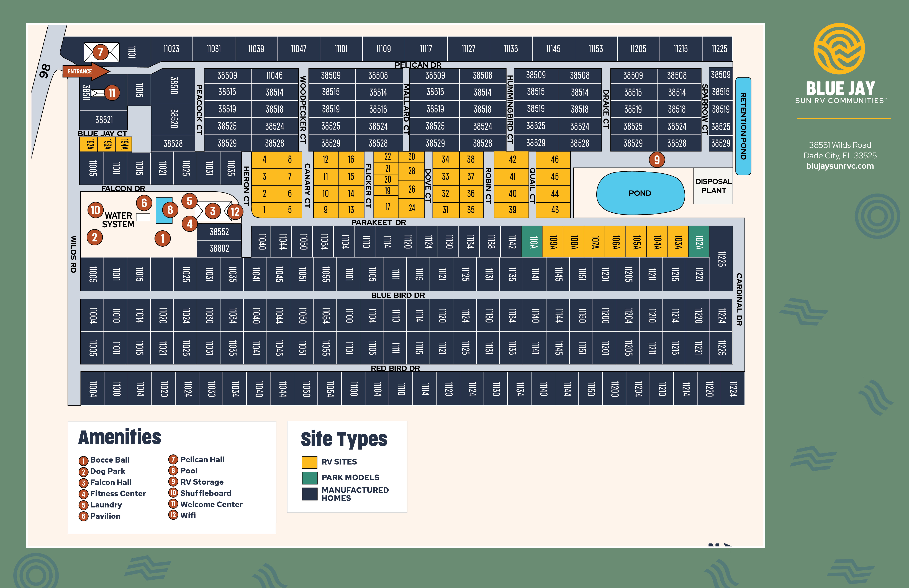This screenshot has height=588, width=909.
Task: Click the Bocce Ball marker 1 on map
Action: click(x=162, y=239)
